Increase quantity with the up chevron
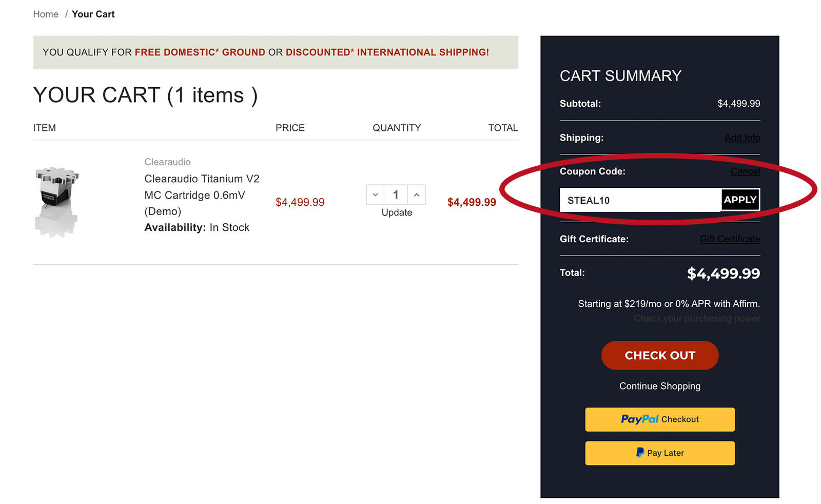 pos(417,195)
